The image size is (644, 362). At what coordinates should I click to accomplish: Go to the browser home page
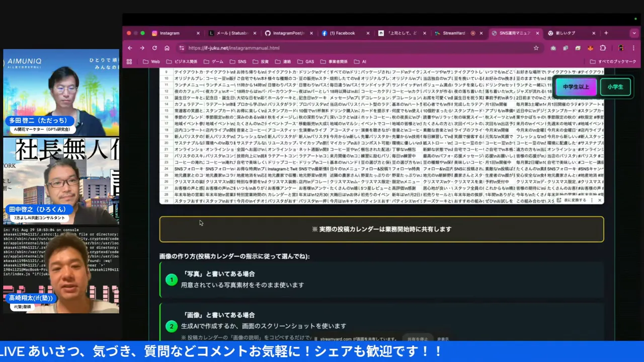click(x=167, y=48)
